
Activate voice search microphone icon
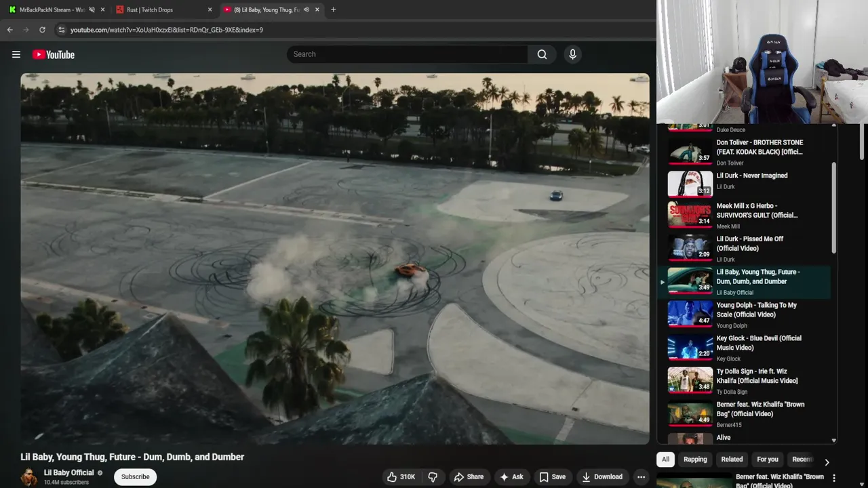click(572, 54)
